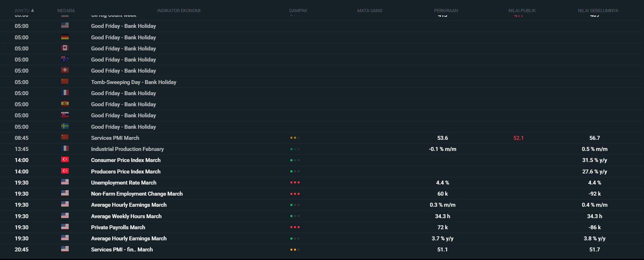Click the DAMPAK column header
This screenshot has width=644, height=260.
[298, 11]
